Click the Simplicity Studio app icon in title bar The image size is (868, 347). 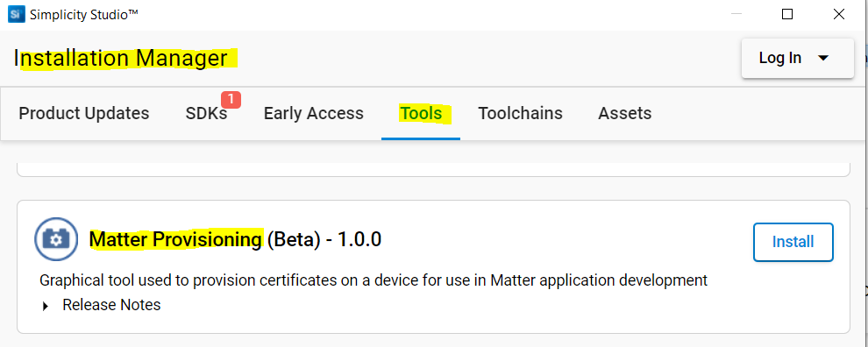(x=16, y=14)
